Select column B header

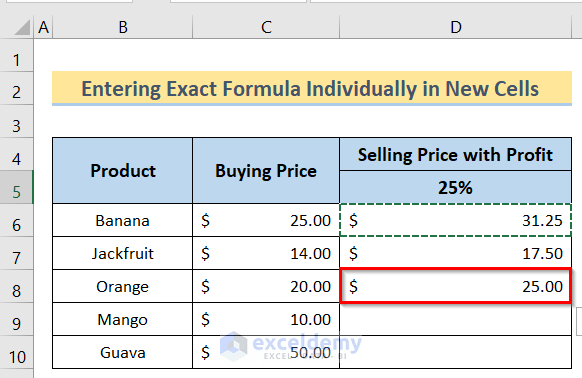point(122,27)
